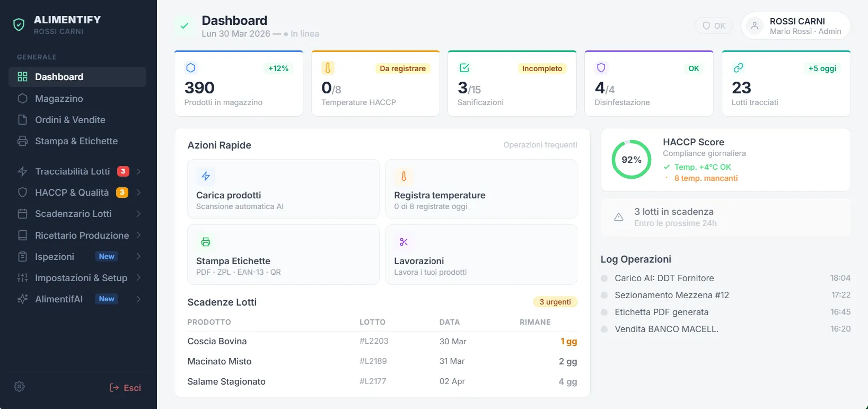Expand the AlimentifAI chevron
This screenshot has height=409, width=868.
click(138, 299)
